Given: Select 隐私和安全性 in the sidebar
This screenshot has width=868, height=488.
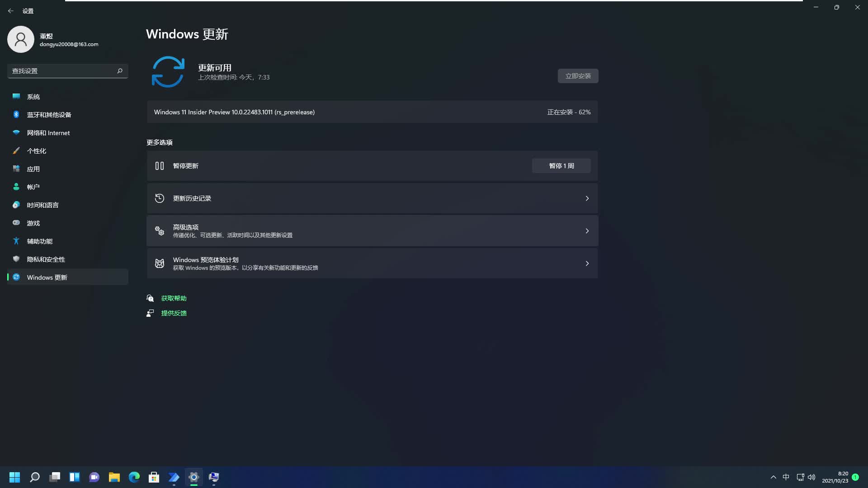Looking at the screenshot, I should [x=68, y=259].
